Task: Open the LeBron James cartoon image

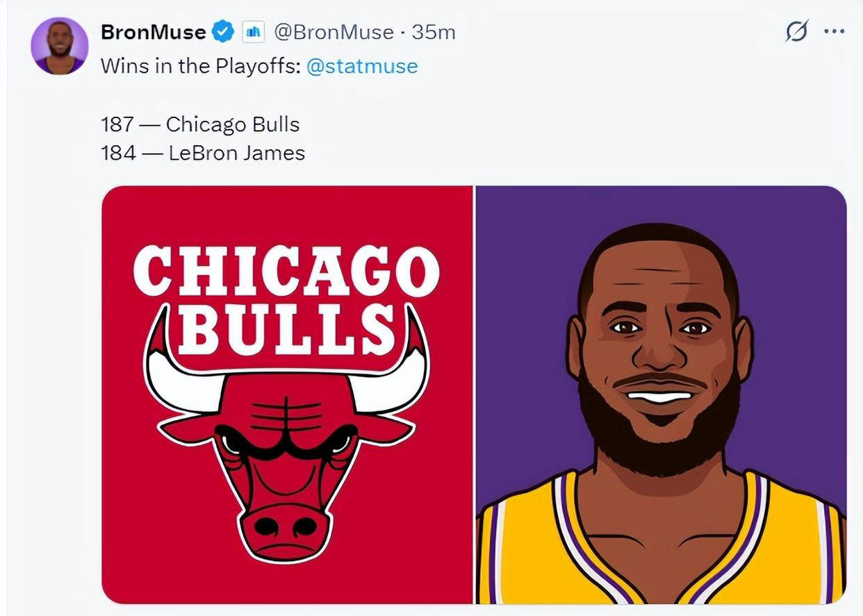Action: click(x=661, y=394)
